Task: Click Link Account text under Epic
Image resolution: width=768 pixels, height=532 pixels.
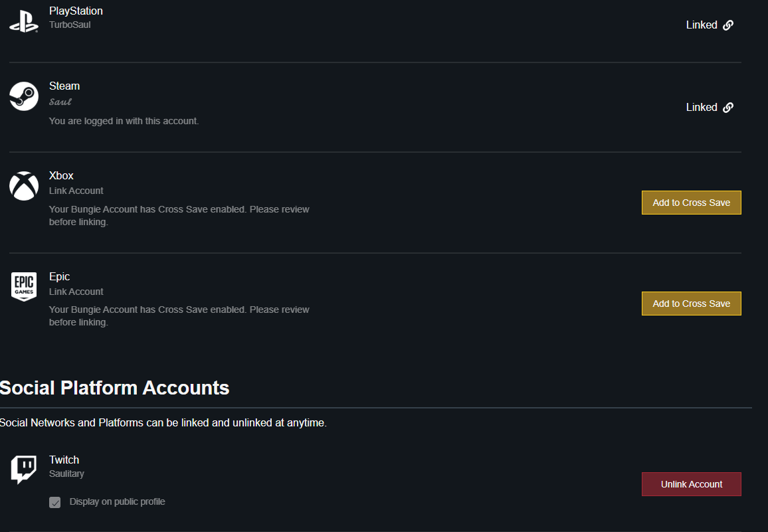Action: click(76, 292)
